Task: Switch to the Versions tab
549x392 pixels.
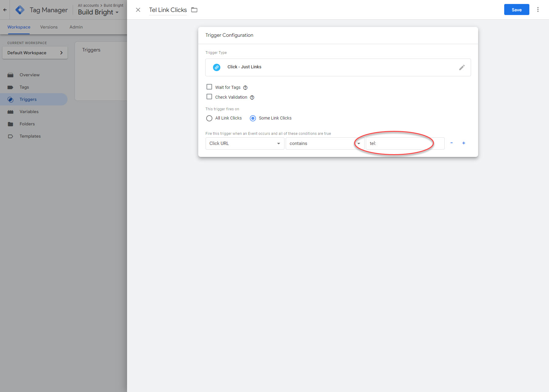Action: pyautogui.click(x=49, y=27)
